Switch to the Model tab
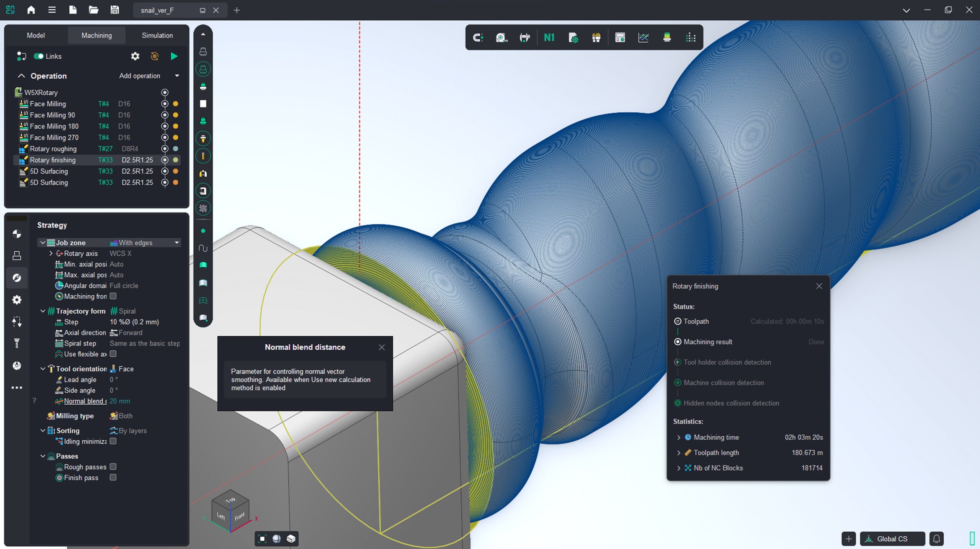Image resolution: width=980 pixels, height=549 pixels. pos(36,35)
